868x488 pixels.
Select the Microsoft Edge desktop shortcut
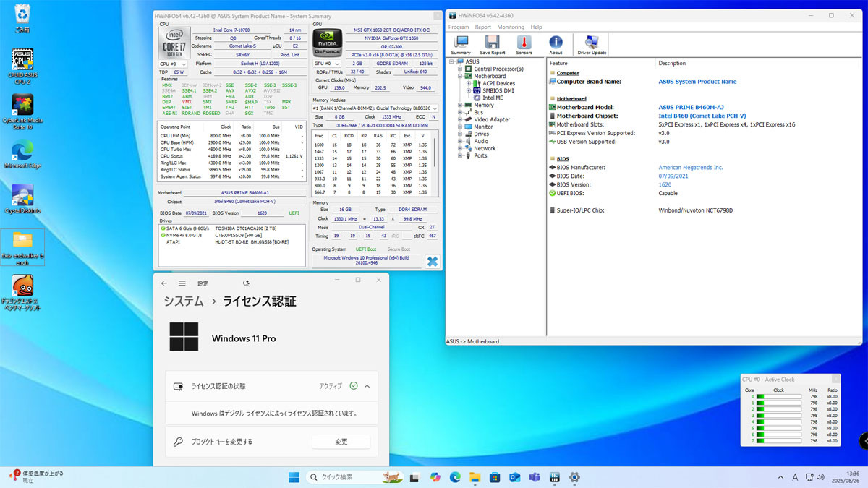22,155
